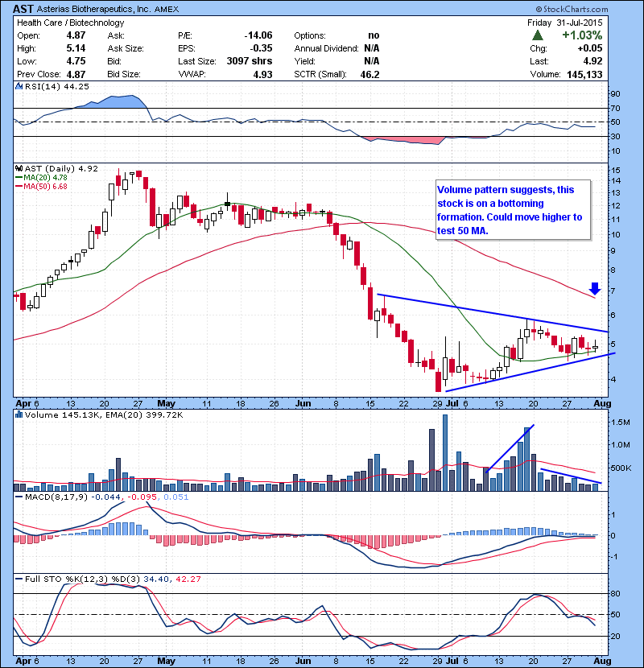Click the volume bars icon beside Volume label
This screenshot has width=644, height=668.
[x=19, y=414]
